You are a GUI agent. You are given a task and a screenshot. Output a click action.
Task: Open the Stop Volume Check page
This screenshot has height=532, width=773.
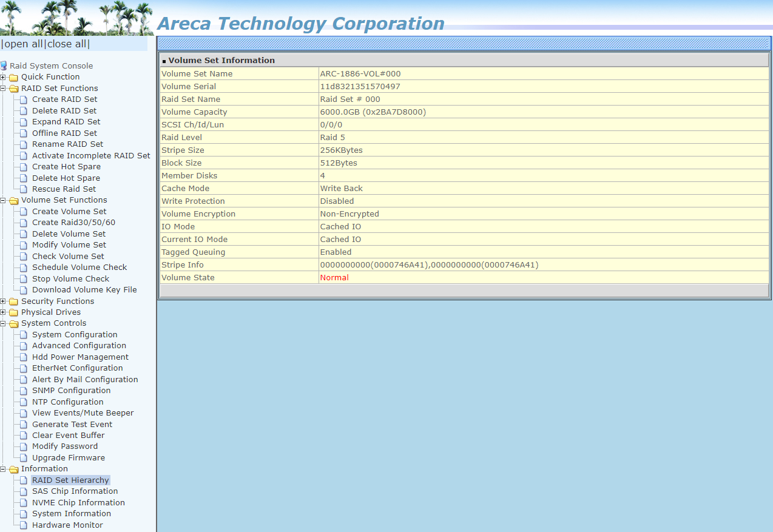point(71,279)
